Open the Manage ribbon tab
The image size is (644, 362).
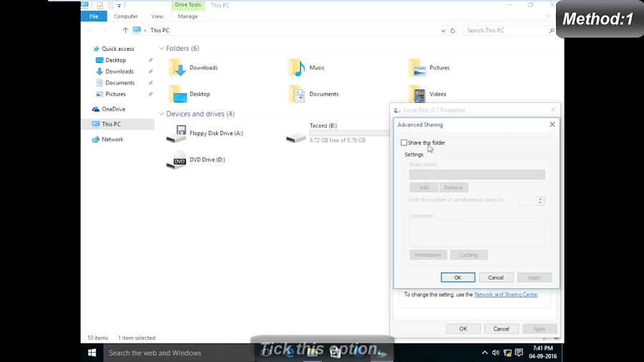pyautogui.click(x=187, y=16)
